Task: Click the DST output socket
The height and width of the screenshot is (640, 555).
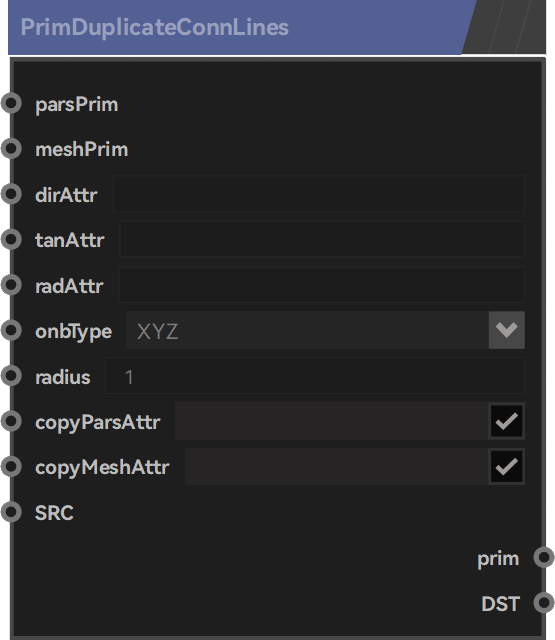Action: click(544, 602)
